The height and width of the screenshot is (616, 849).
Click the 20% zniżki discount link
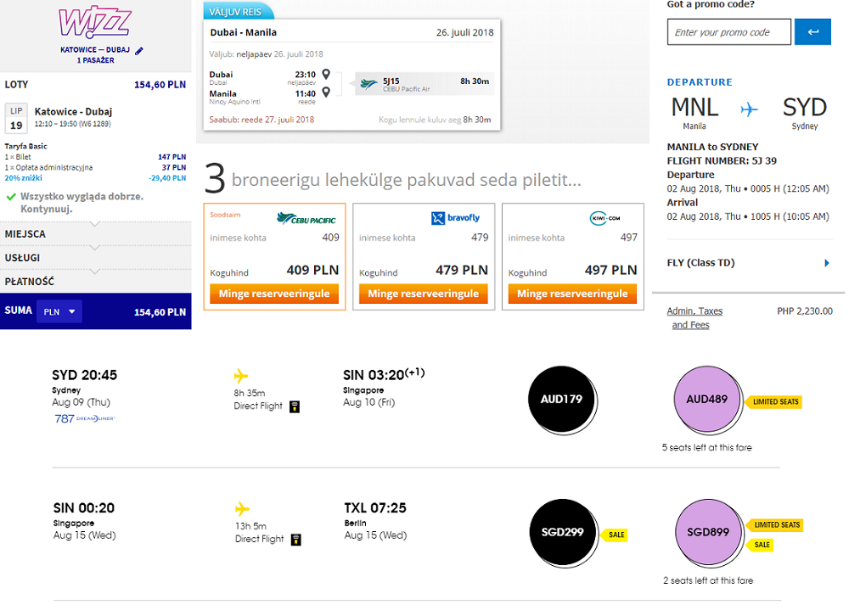tap(23, 178)
